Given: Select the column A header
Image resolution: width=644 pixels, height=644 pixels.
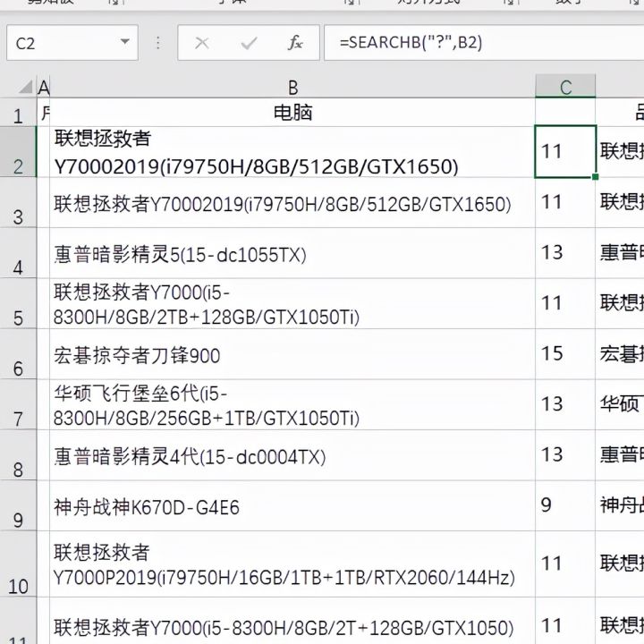Looking at the screenshot, I should click(43, 87).
